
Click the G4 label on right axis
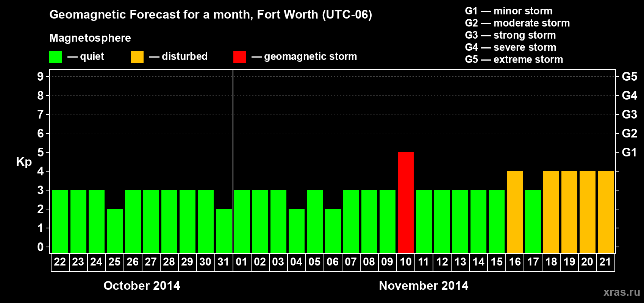click(x=630, y=95)
